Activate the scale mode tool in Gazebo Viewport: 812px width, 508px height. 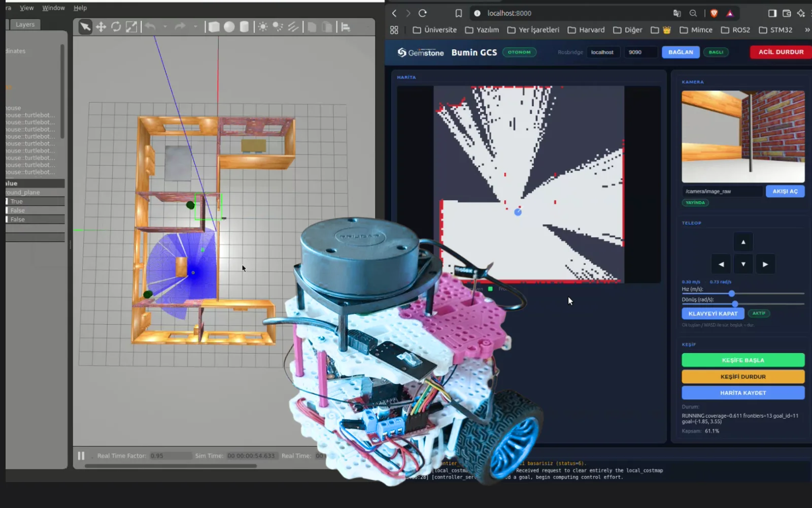tap(131, 27)
